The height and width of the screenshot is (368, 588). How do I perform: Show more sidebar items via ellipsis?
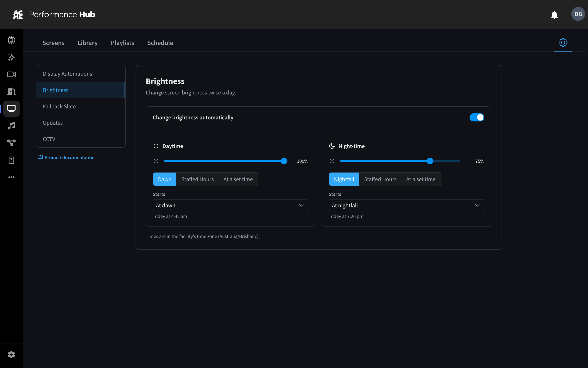point(11,177)
